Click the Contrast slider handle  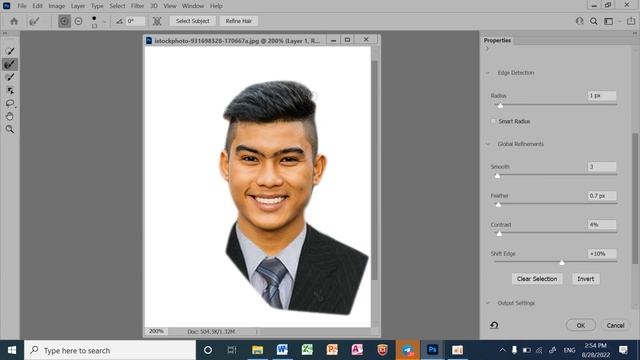(499, 234)
